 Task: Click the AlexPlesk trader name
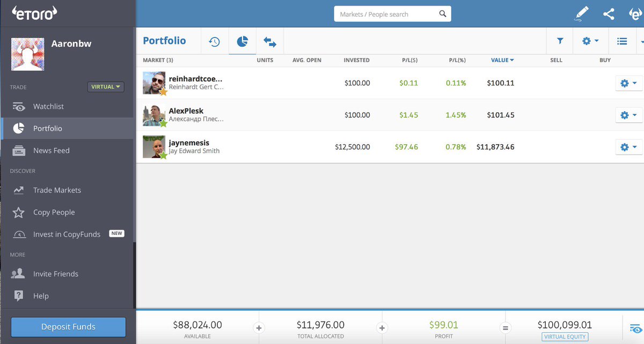[x=186, y=111]
